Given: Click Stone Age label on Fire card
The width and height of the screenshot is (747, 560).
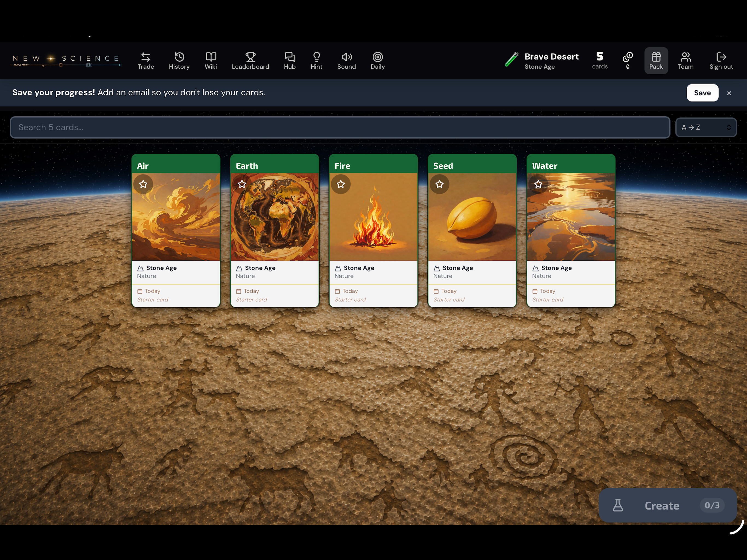Looking at the screenshot, I should tap(359, 268).
